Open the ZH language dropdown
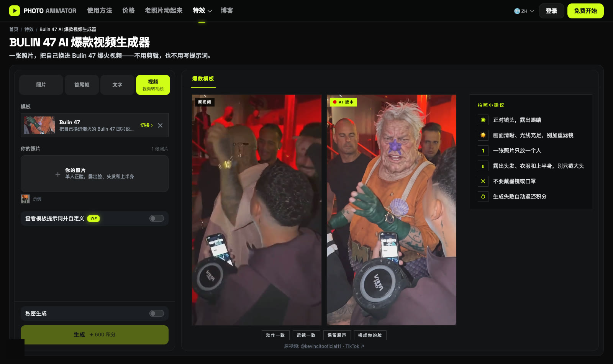Viewport: 613px width, 364px height. point(524,11)
